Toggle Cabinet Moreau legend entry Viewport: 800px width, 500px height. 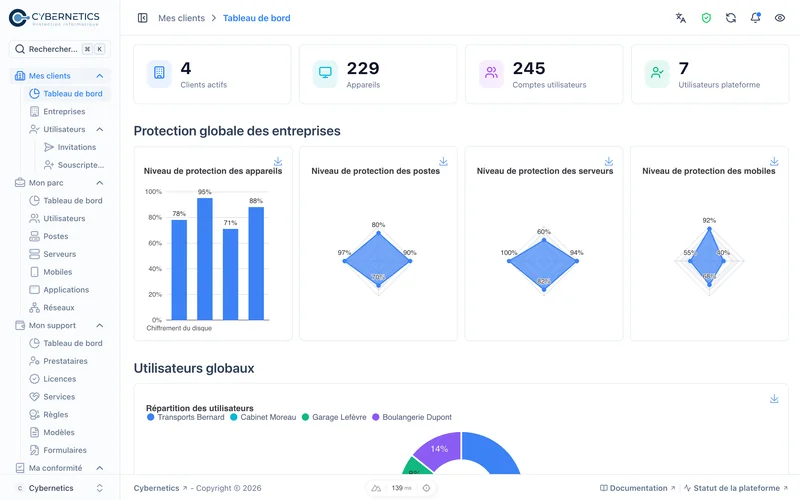coord(263,417)
